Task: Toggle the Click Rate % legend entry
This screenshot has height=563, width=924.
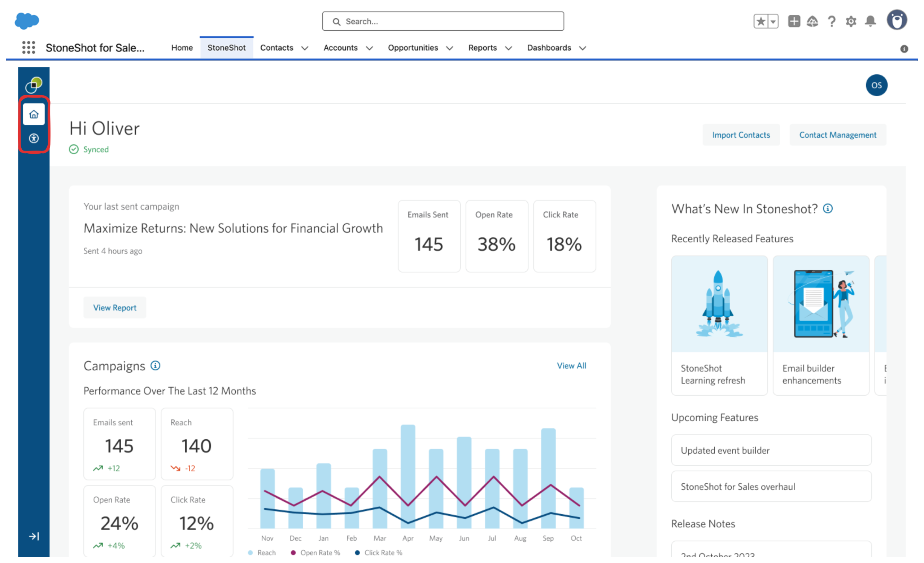Action: tap(378, 553)
